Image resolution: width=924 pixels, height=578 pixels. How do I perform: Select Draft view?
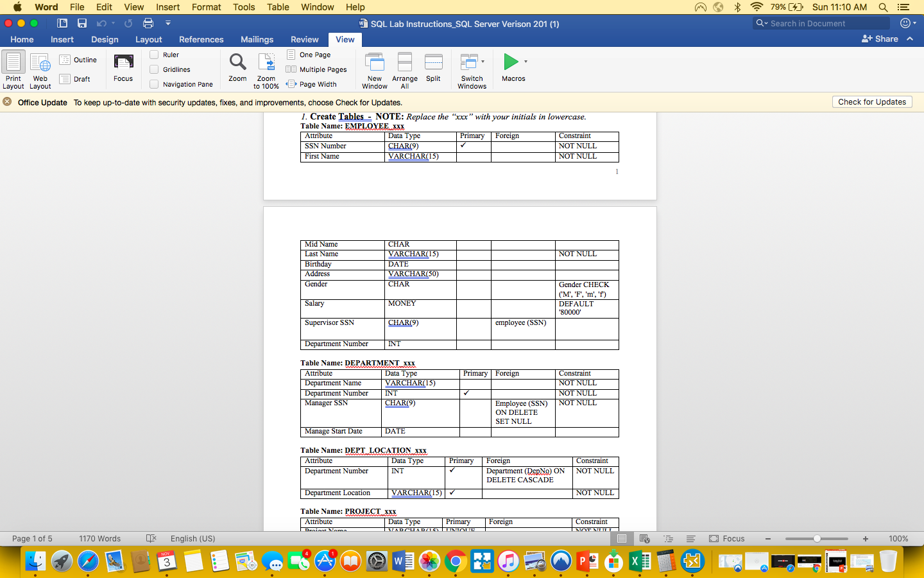75,79
